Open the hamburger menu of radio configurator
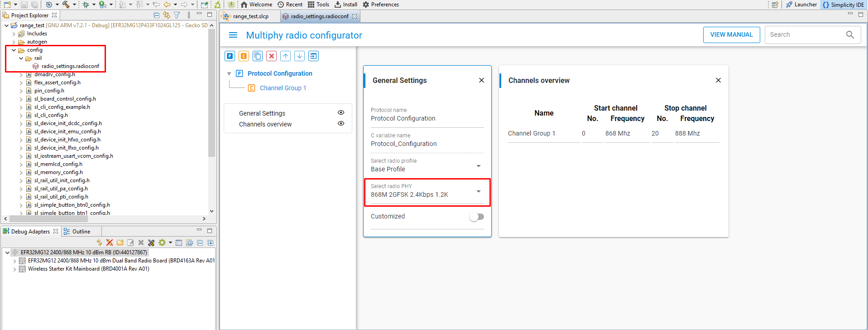This screenshot has height=330, width=868. (233, 35)
